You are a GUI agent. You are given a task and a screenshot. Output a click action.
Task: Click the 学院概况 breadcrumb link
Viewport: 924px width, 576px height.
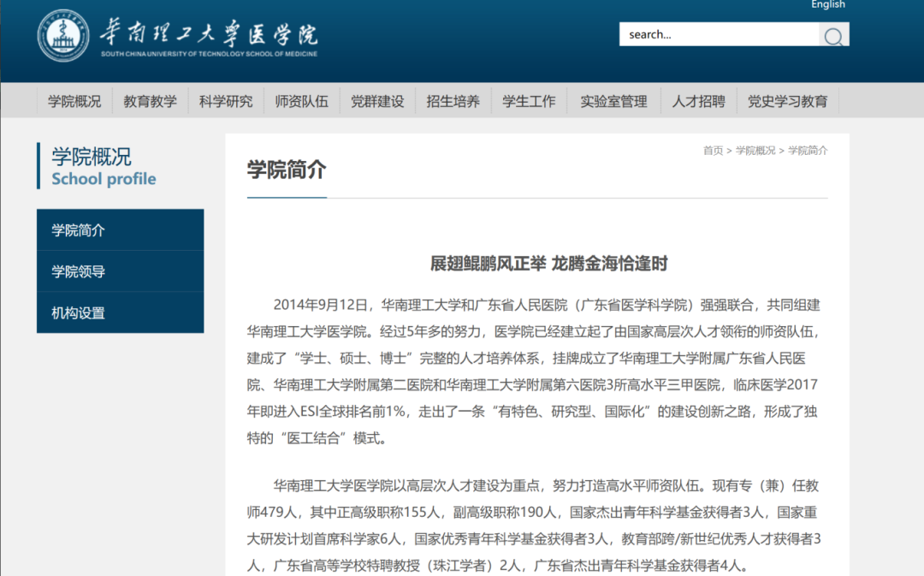755,151
